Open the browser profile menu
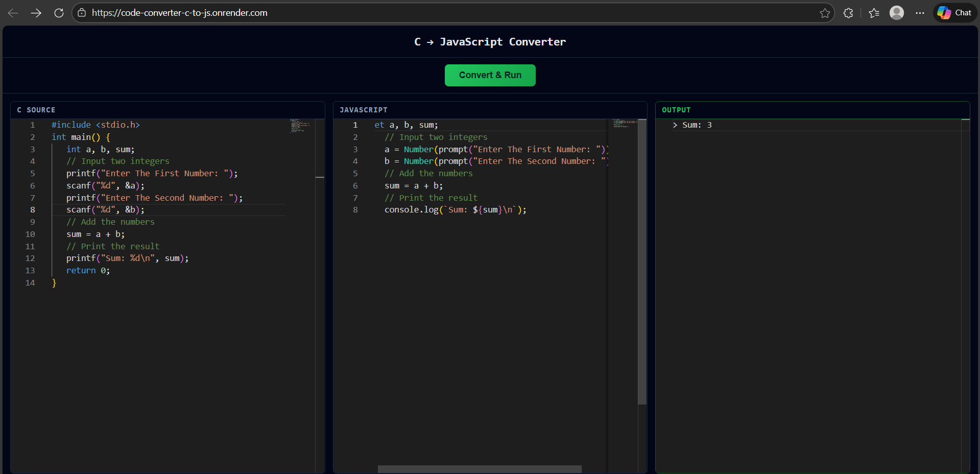The width and height of the screenshot is (980, 474). [x=897, y=13]
